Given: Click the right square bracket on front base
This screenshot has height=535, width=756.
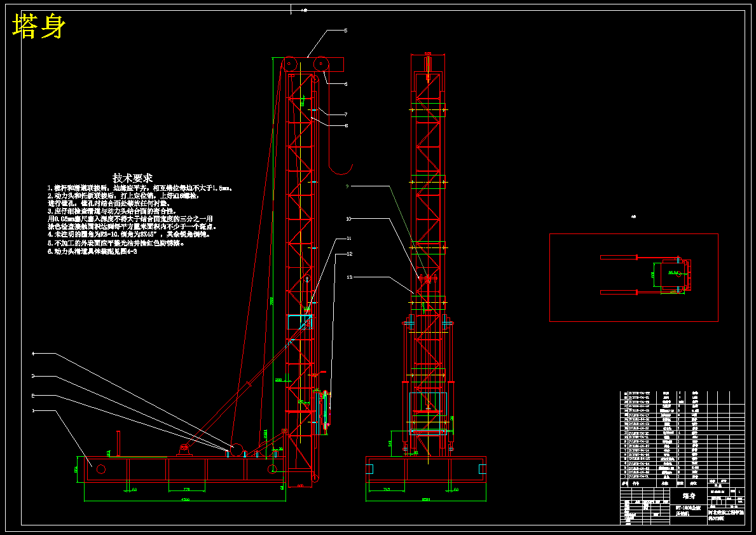Looking at the screenshot, I should [x=482, y=469].
